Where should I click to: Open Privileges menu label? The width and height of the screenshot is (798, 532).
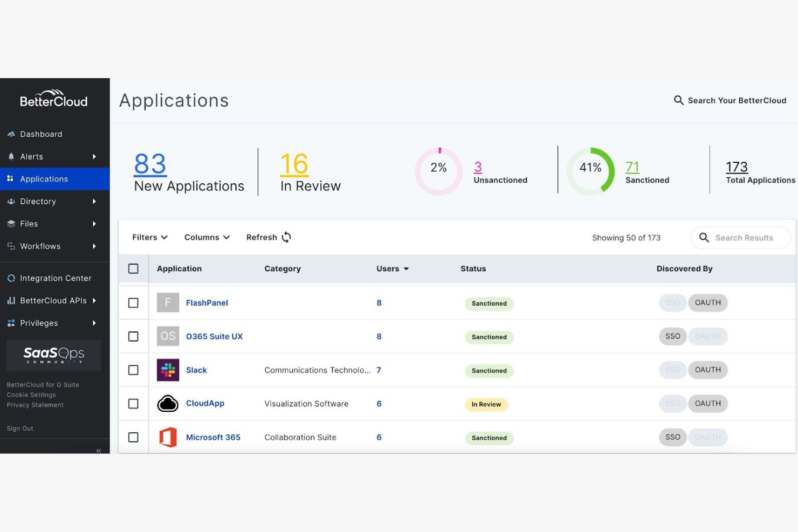(39, 323)
